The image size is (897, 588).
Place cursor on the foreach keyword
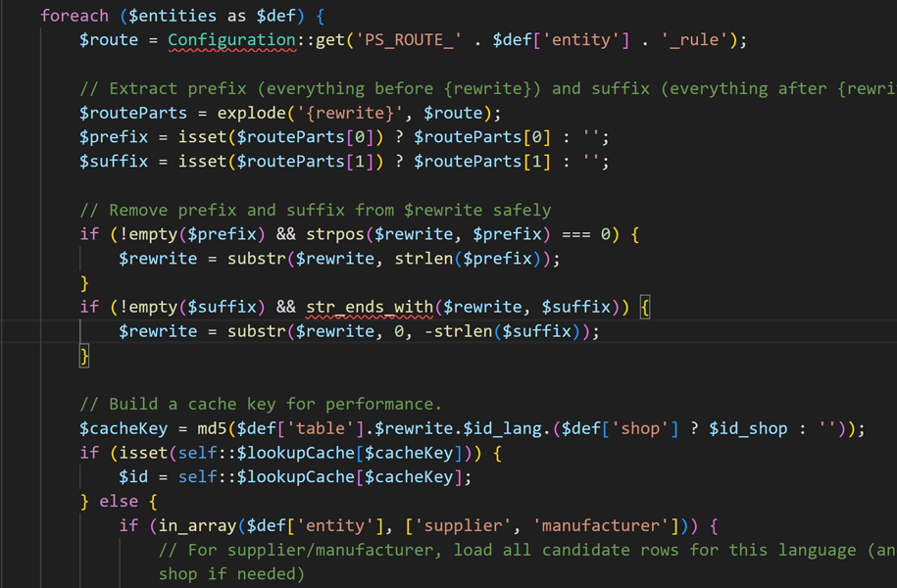[x=75, y=16]
